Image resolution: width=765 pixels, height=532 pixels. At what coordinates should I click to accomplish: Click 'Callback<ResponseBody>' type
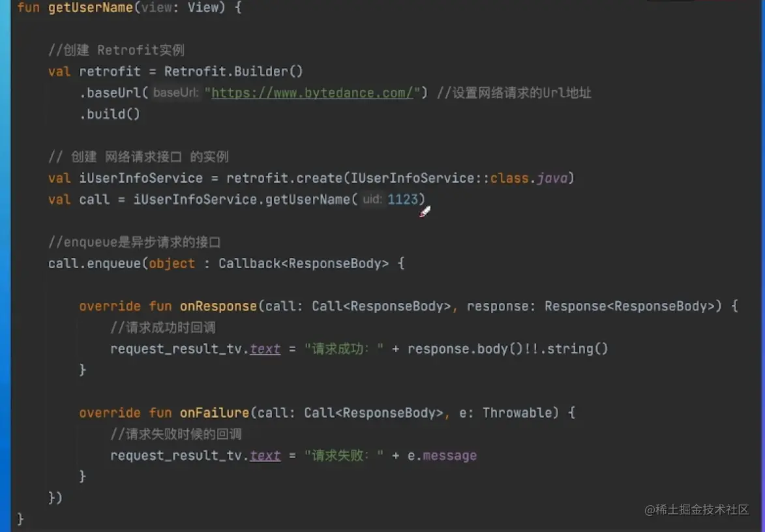click(303, 263)
